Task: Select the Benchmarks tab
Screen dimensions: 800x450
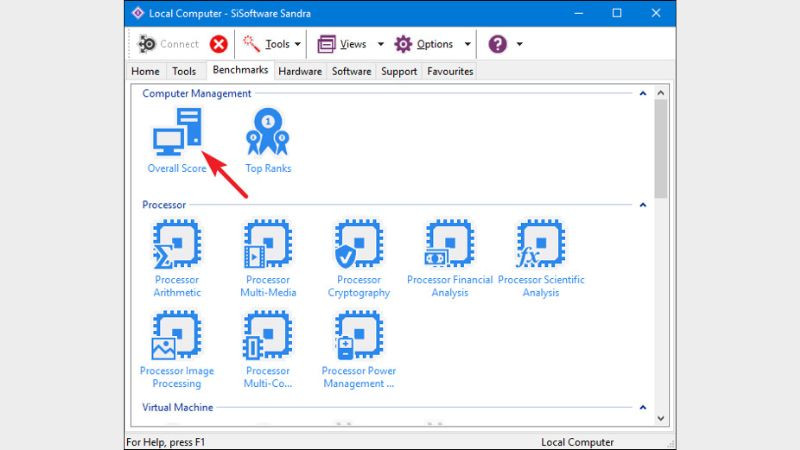Action: click(x=240, y=70)
